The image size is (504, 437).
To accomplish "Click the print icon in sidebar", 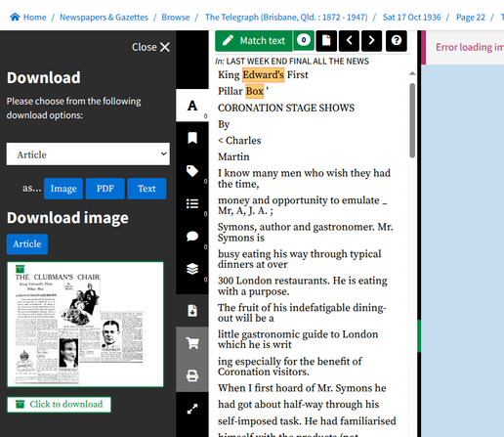I will pos(192,375).
